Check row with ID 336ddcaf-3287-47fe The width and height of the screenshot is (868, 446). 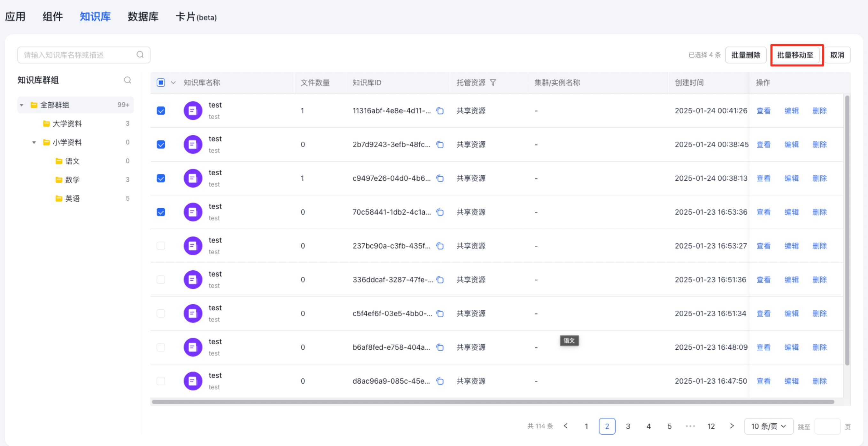[161, 280]
